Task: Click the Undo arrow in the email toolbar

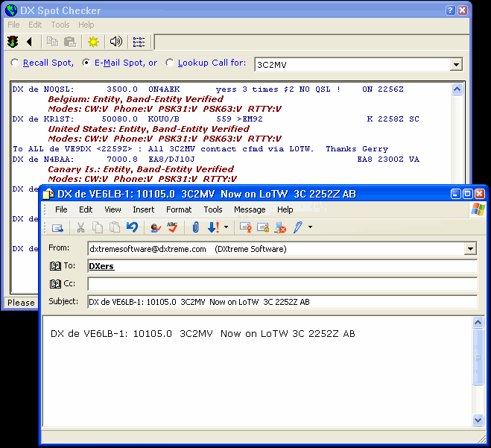Action: pos(132,227)
